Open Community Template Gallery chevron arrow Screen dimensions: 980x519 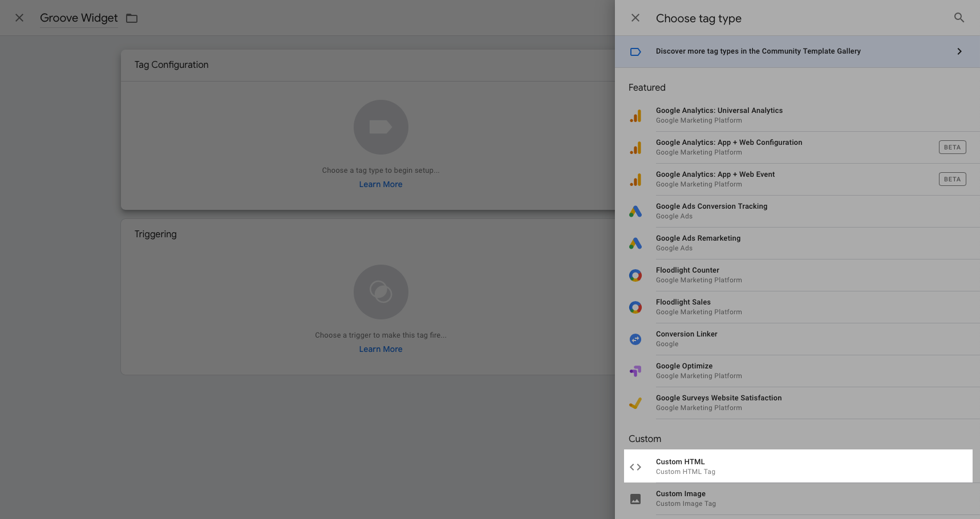(959, 51)
